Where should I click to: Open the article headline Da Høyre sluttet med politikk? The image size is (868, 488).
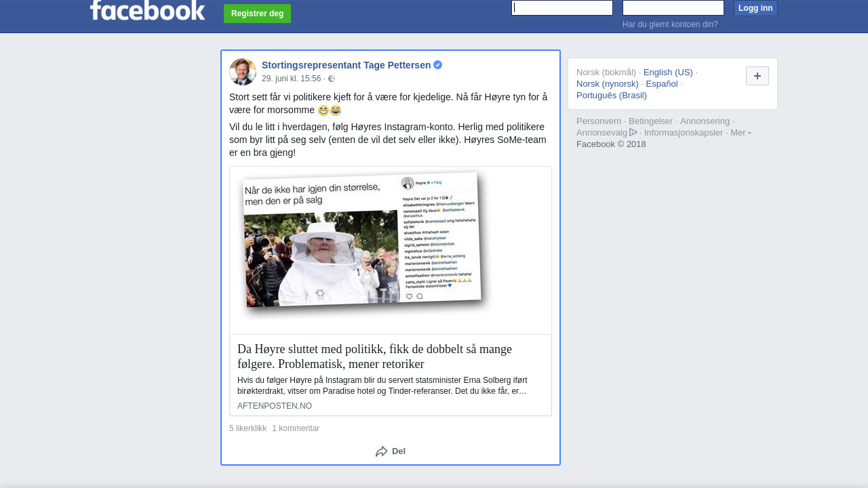point(374,357)
